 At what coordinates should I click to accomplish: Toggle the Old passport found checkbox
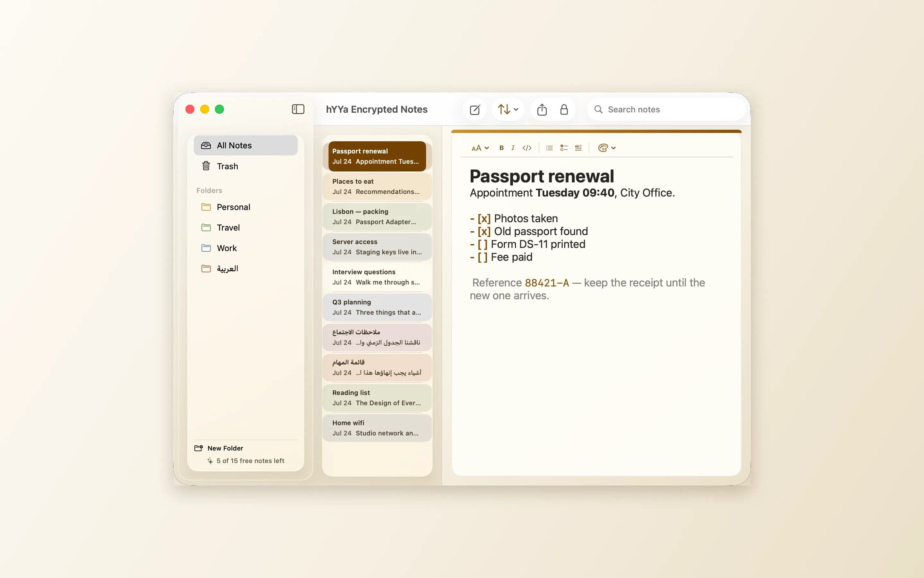point(484,232)
